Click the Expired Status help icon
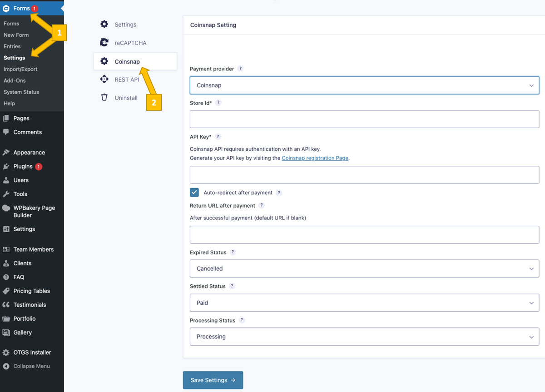The image size is (545, 392). [233, 252]
